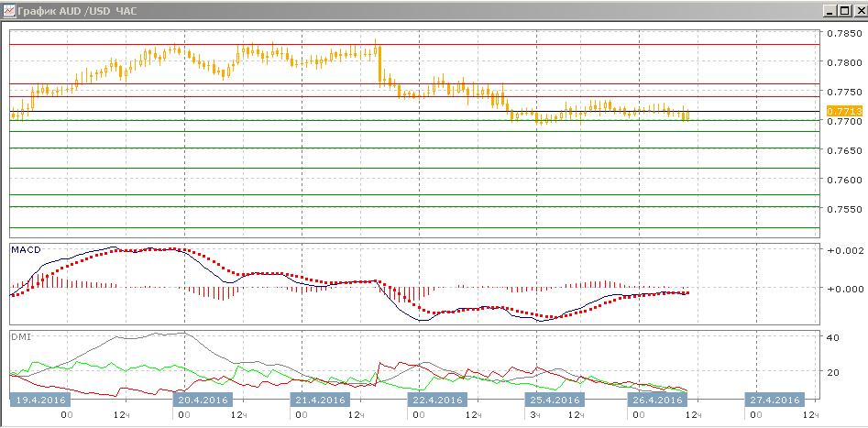
Task: Click the 0.7600 price axis label
Action: (x=843, y=180)
